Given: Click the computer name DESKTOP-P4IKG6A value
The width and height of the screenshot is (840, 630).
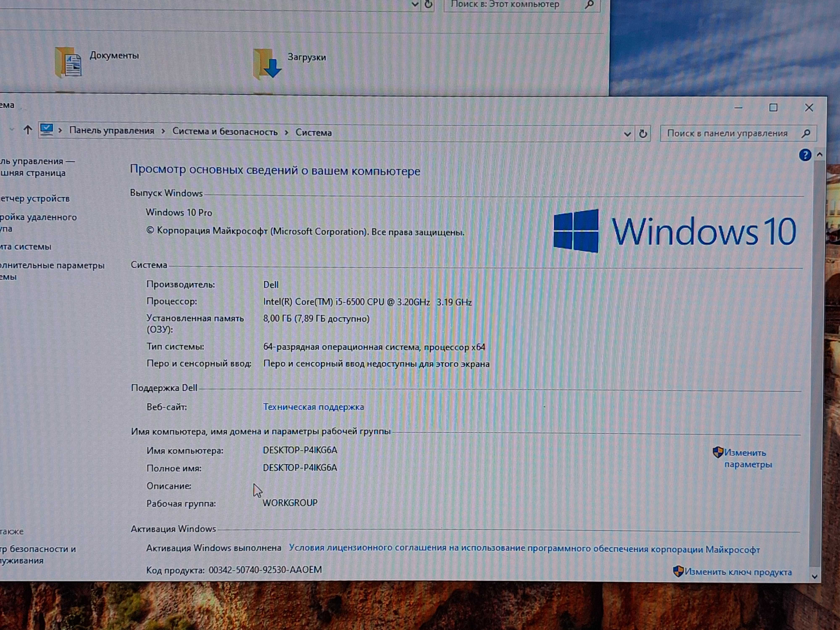Looking at the screenshot, I should point(300,450).
